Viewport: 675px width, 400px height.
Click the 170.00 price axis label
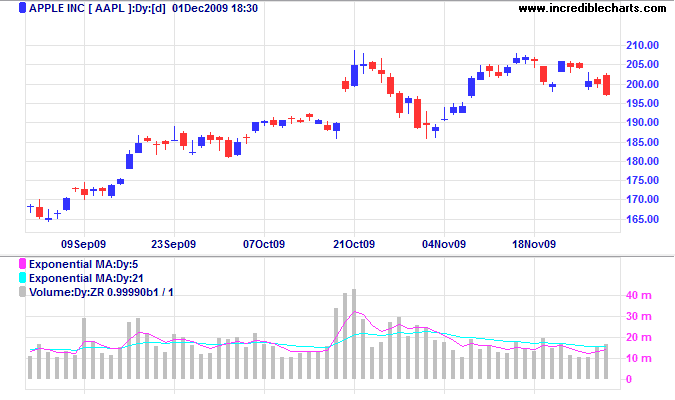pyautogui.click(x=642, y=199)
